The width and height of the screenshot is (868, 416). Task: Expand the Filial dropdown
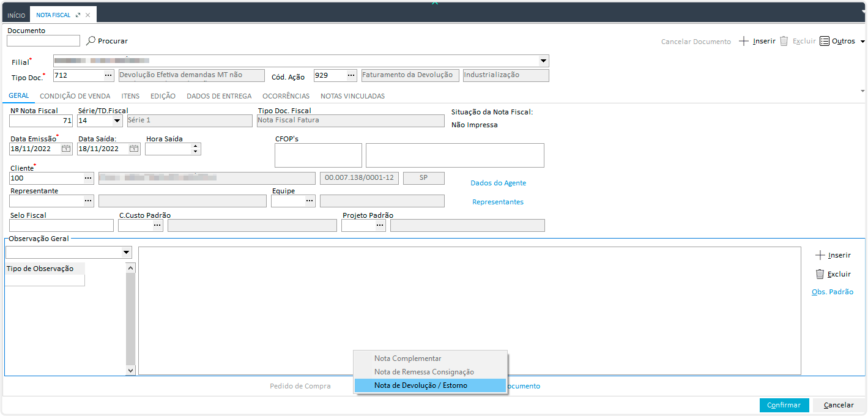pyautogui.click(x=543, y=61)
